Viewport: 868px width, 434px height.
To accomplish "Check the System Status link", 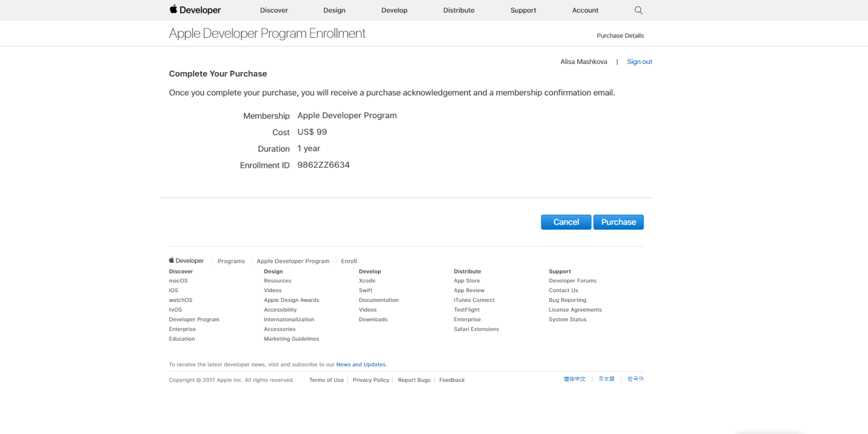I will [x=568, y=320].
